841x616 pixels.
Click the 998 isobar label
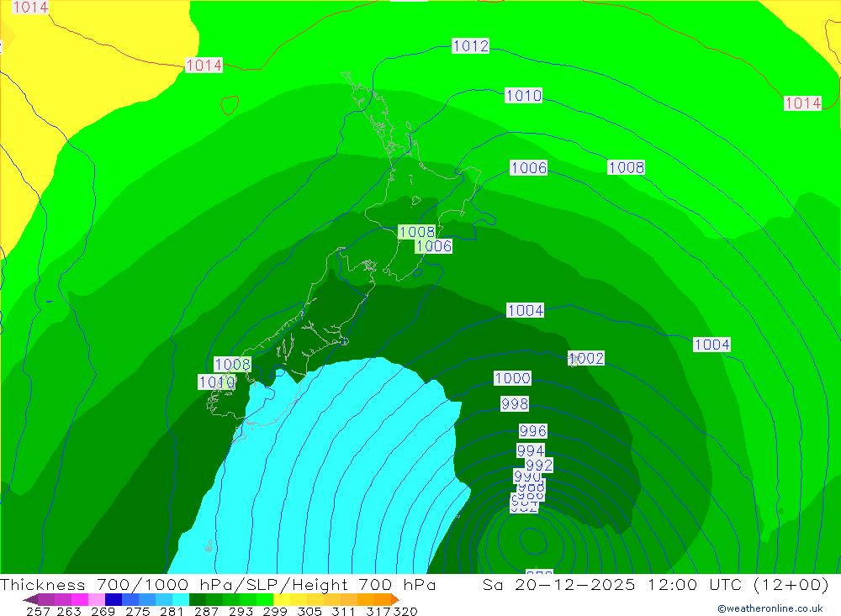(x=515, y=403)
